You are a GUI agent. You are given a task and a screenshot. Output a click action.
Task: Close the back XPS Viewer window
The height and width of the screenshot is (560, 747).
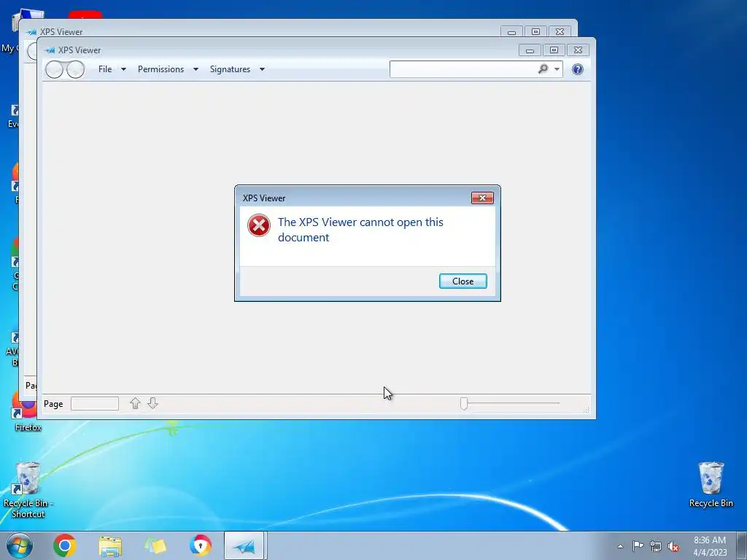pos(560,32)
